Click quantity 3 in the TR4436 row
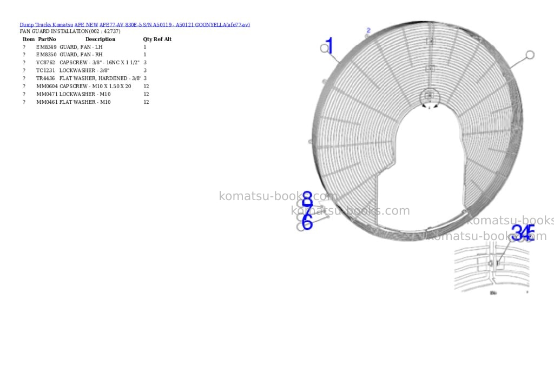Screen dimensions: 554x392 (x=145, y=78)
